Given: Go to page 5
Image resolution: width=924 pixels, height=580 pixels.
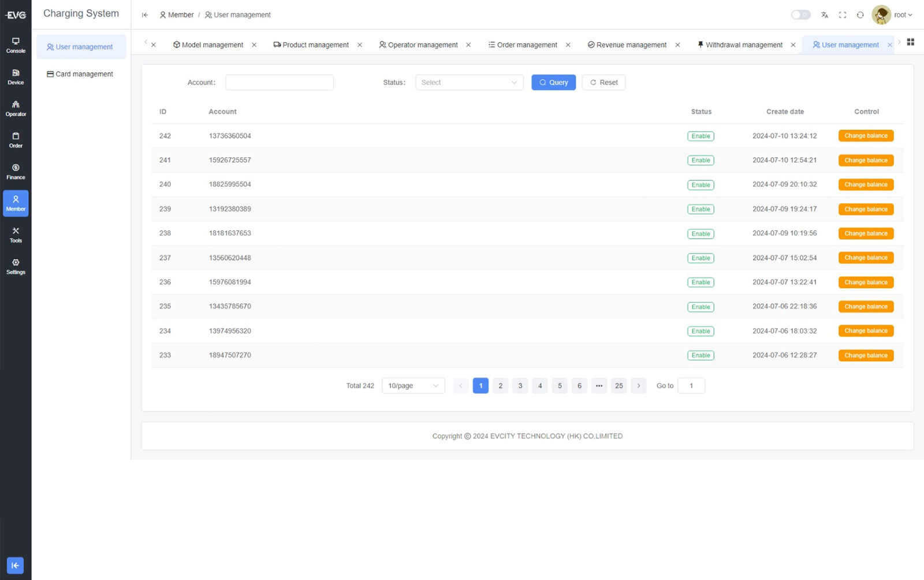Looking at the screenshot, I should (560, 386).
